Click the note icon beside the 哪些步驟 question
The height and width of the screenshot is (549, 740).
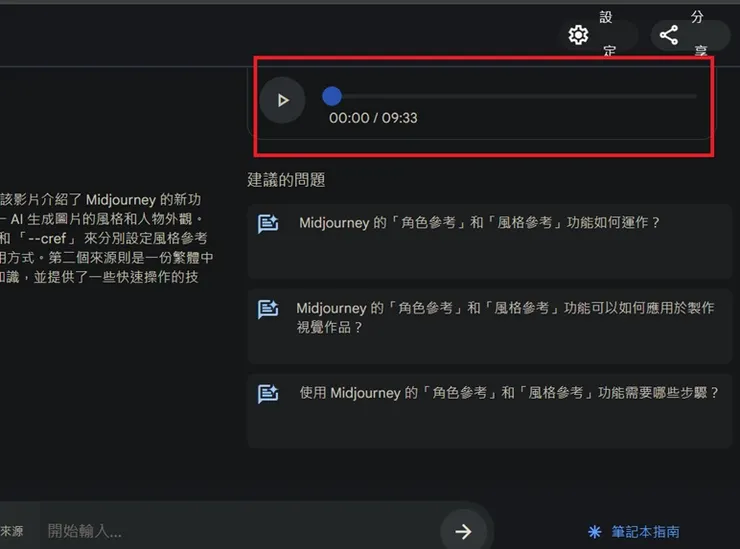click(268, 394)
